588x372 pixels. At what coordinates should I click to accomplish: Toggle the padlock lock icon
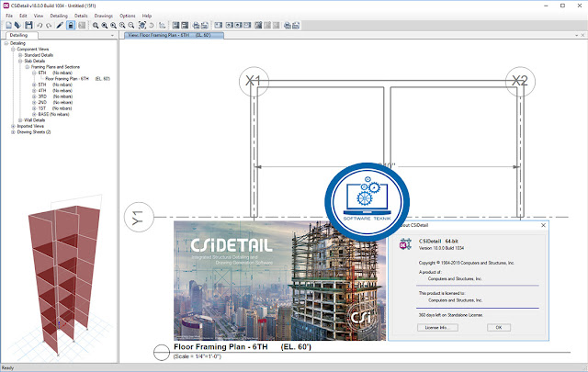71,25
